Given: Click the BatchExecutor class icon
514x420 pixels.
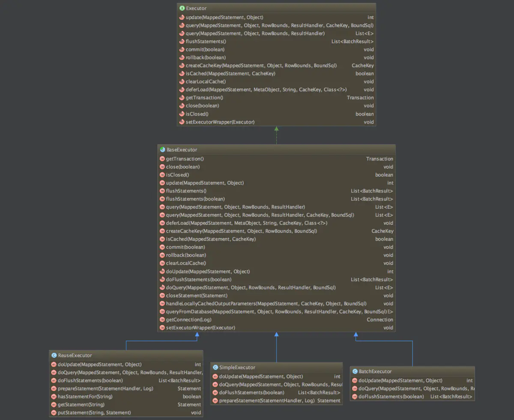Looking at the screenshot, I should point(355,371).
